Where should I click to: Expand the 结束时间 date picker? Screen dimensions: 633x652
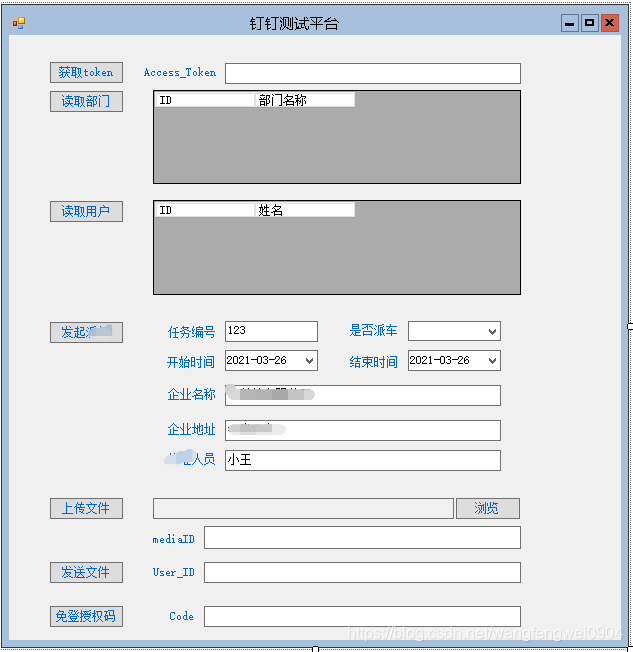click(x=492, y=361)
